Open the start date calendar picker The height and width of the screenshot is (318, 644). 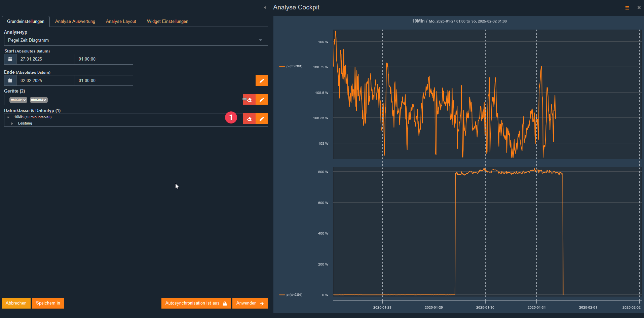(x=10, y=59)
